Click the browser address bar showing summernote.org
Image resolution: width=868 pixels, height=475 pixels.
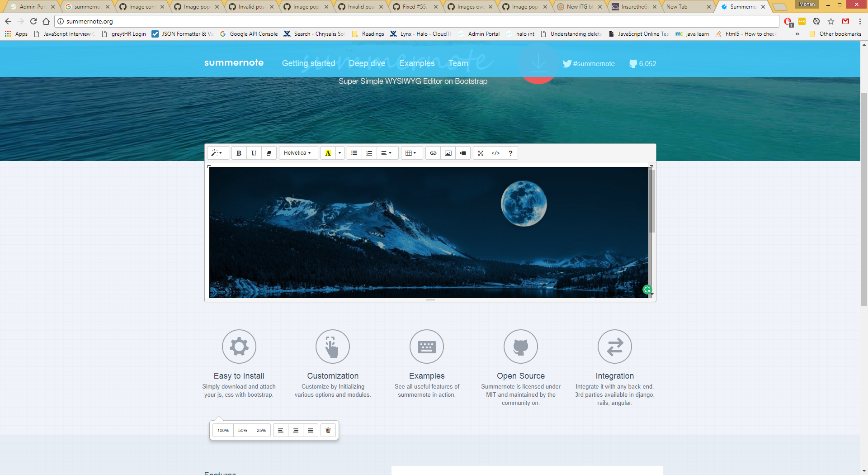(x=416, y=21)
